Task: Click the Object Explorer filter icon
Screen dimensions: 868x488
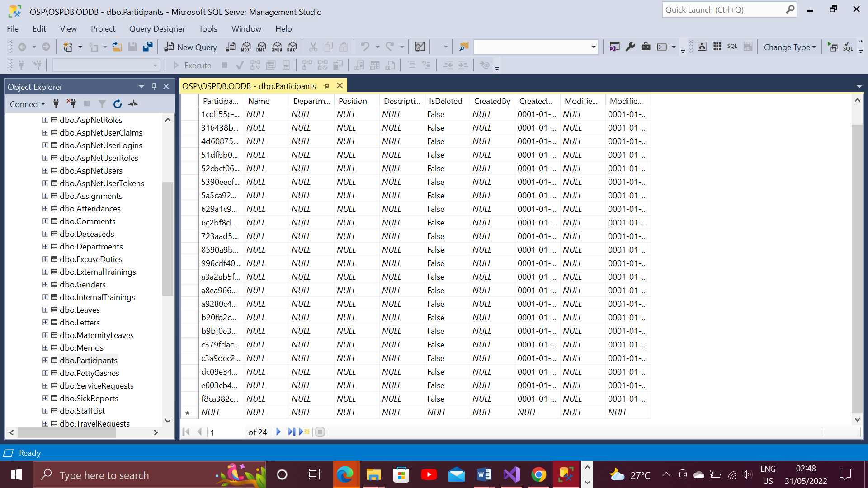Action: coord(102,104)
